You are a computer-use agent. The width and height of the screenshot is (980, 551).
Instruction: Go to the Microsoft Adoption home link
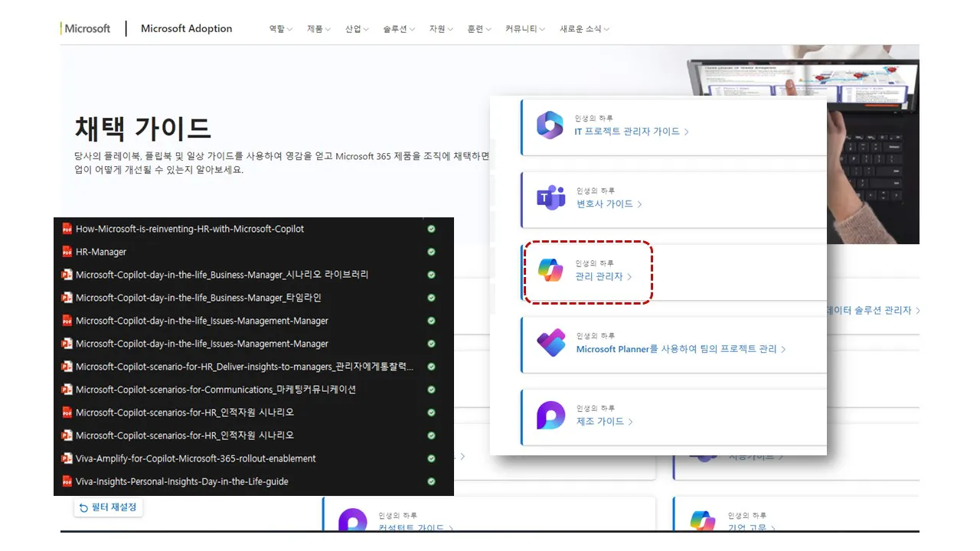pyautogui.click(x=186, y=28)
